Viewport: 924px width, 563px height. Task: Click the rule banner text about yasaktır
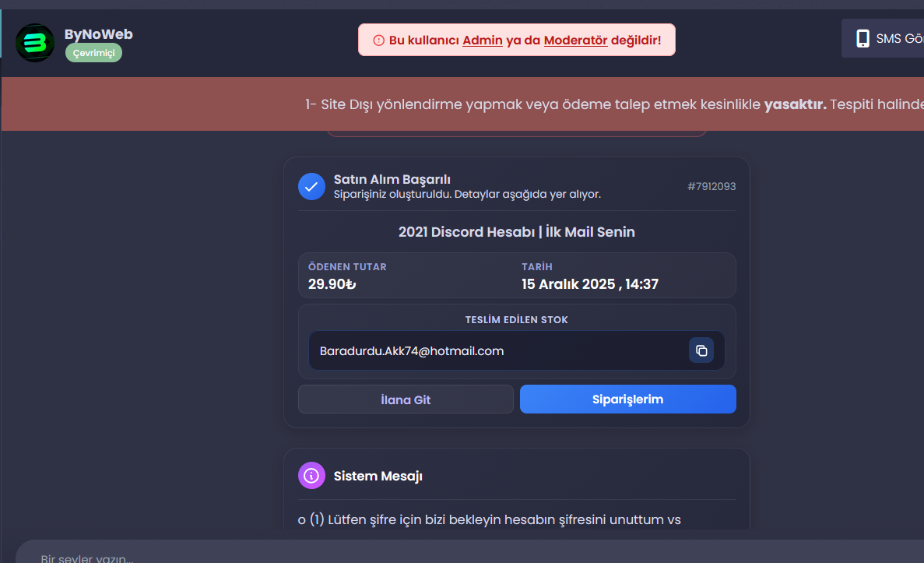click(614, 104)
